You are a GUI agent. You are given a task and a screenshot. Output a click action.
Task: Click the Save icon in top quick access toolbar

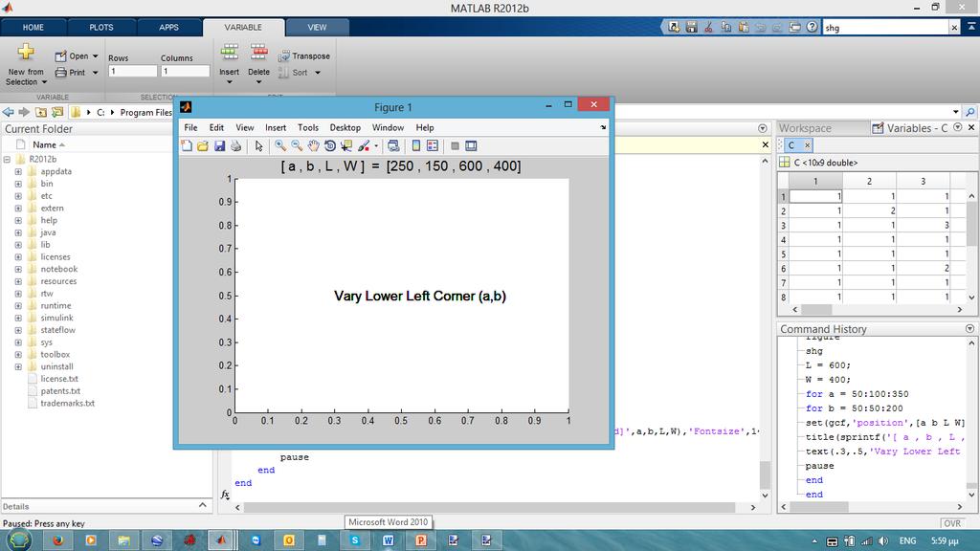(691, 27)
